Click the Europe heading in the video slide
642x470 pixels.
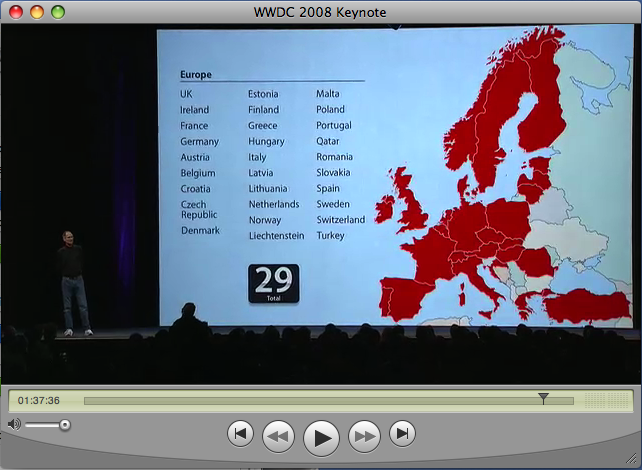point(196,75)
